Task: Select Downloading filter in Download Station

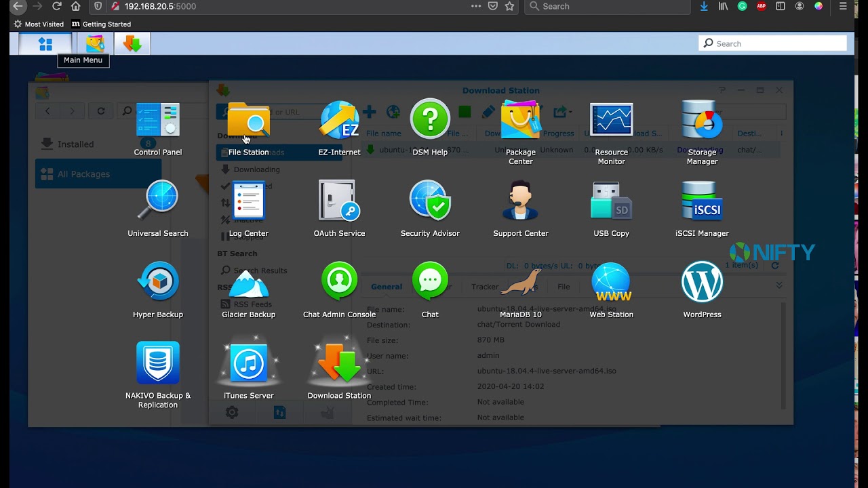Action: 256,169
